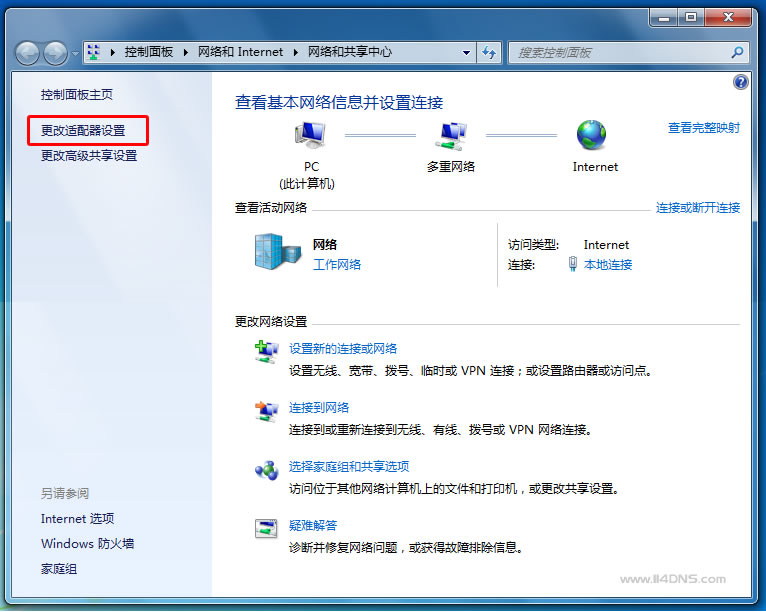Click the 多重网络 network icon
The width and height of the screenshot is (766, 612).
450,135
